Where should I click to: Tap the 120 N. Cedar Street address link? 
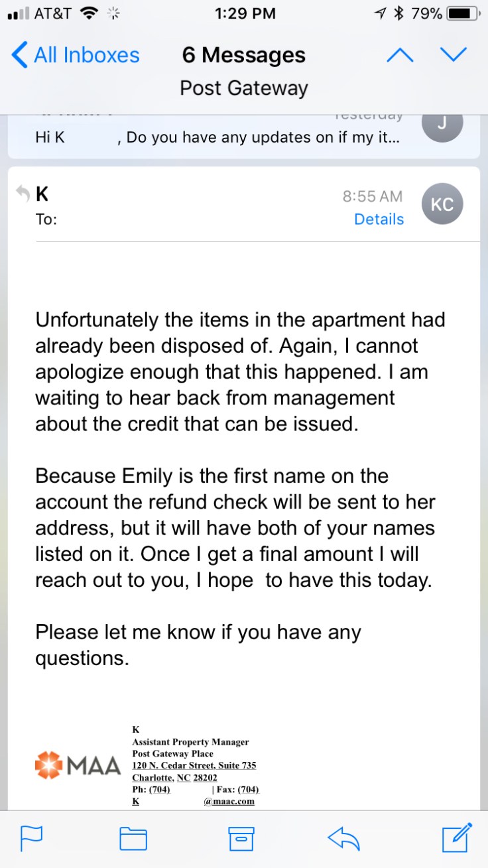tap(194, 765)
